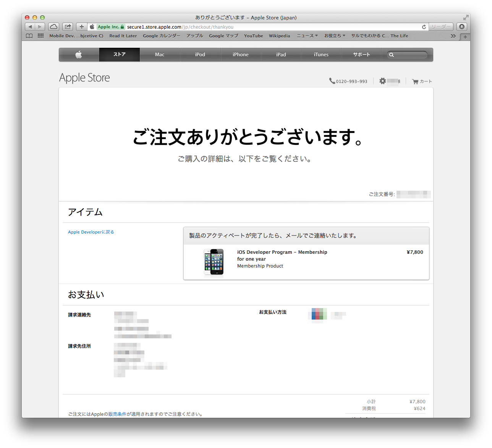Open the iPad navigation tab

[x=281, y=55]
